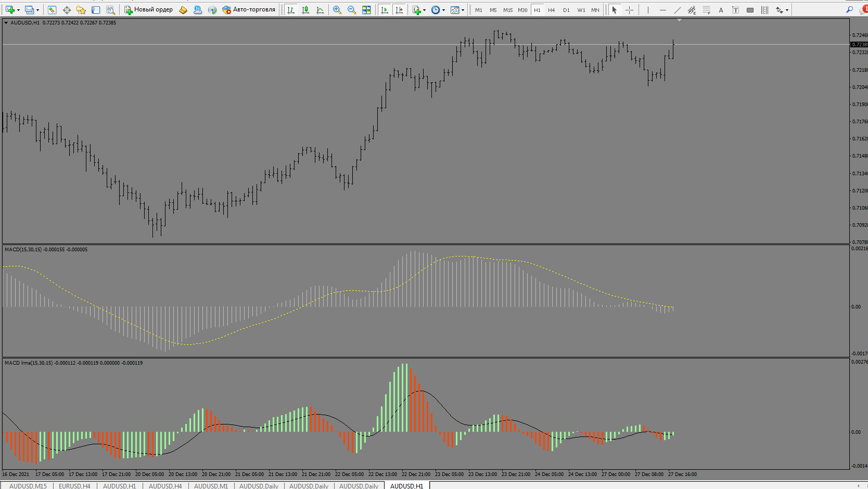Switch timeframe to M1
868x489 pixels.
pos(479,10)
